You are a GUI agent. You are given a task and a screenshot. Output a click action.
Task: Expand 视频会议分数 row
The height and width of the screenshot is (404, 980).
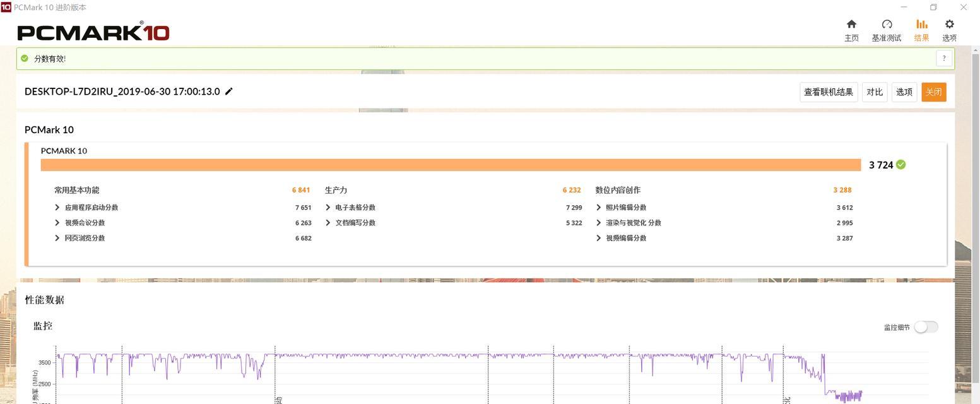click(57, 223)
